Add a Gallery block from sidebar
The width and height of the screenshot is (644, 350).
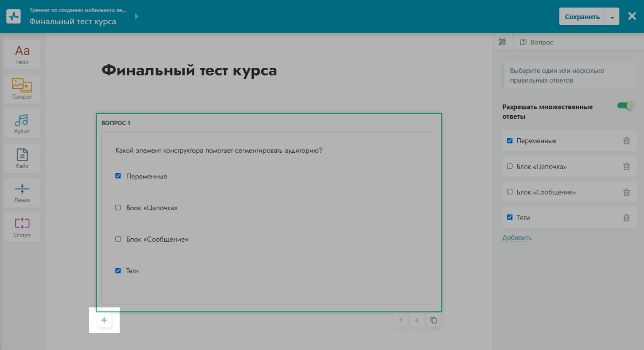pyautogui.click(x=22, y=89)
